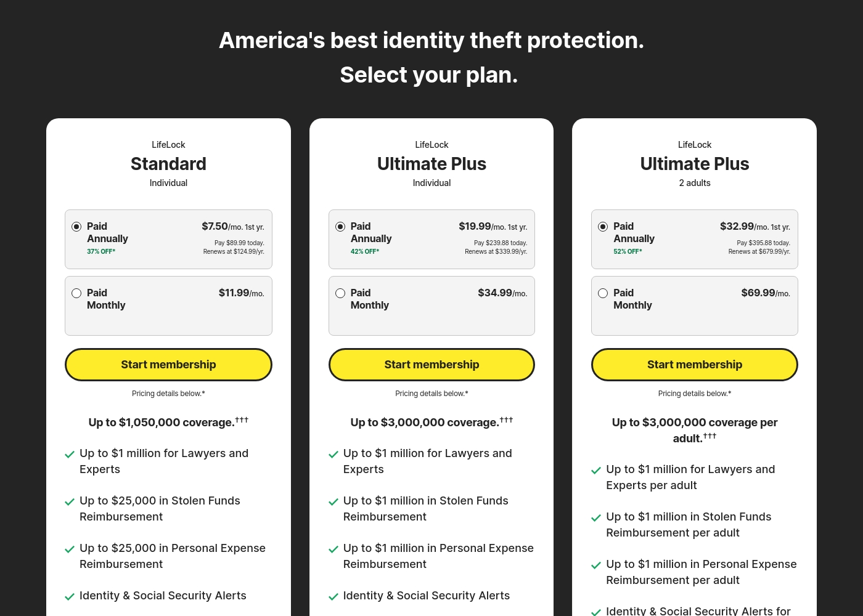Click checkmark beside Individual's $1 million Stolen Funds
This screenshot has height=616, width=863.
coord(333,502)
